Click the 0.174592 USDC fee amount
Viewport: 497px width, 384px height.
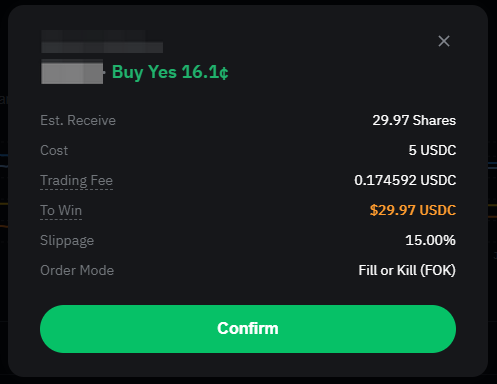[405, 180]
